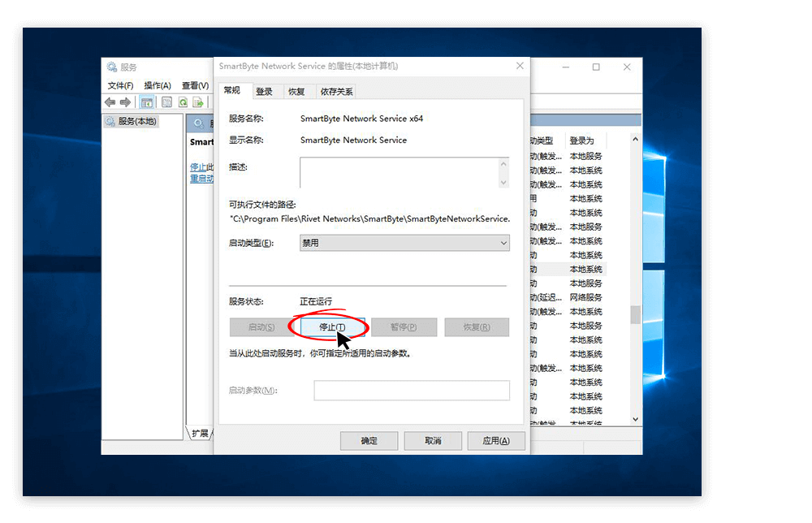The image size is (812, 523).
Task: Click the Back navigation arrow in Services toolbar
Action: click(110, 102)
